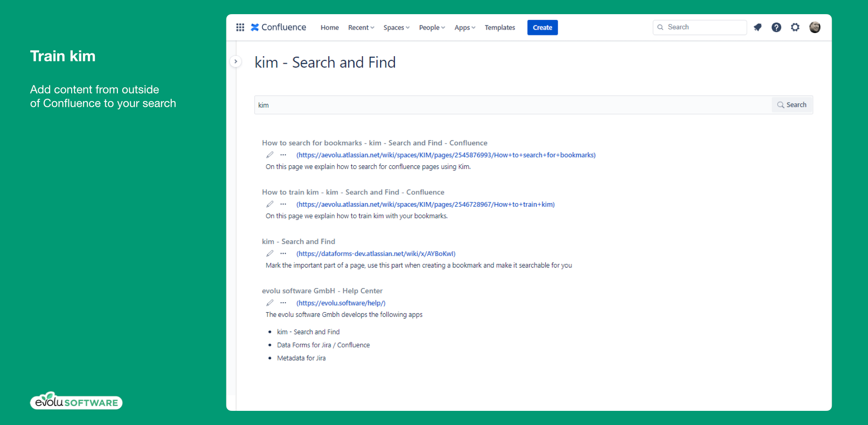Click the blue Create button

click(542, 27)
